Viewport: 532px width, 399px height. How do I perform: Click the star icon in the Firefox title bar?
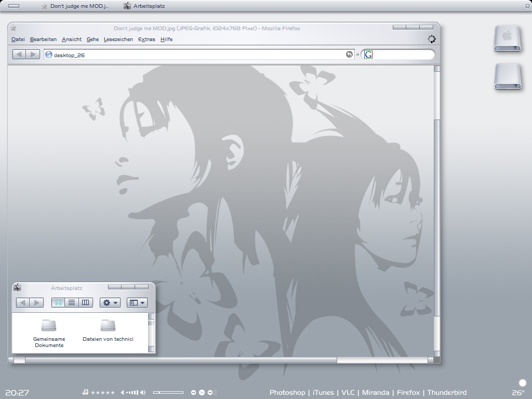(13, 28)
